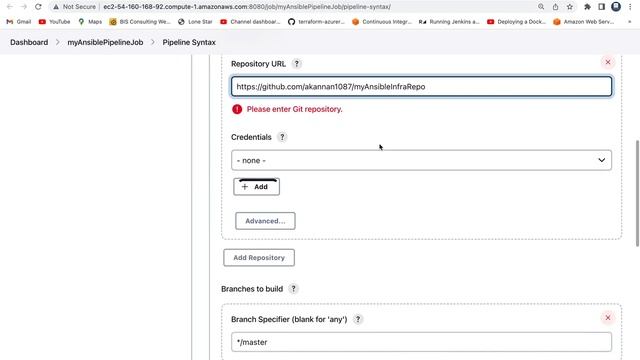Open help for Branch Specifier
Viewport: 640px width, 360px height.
coord(358,319)
